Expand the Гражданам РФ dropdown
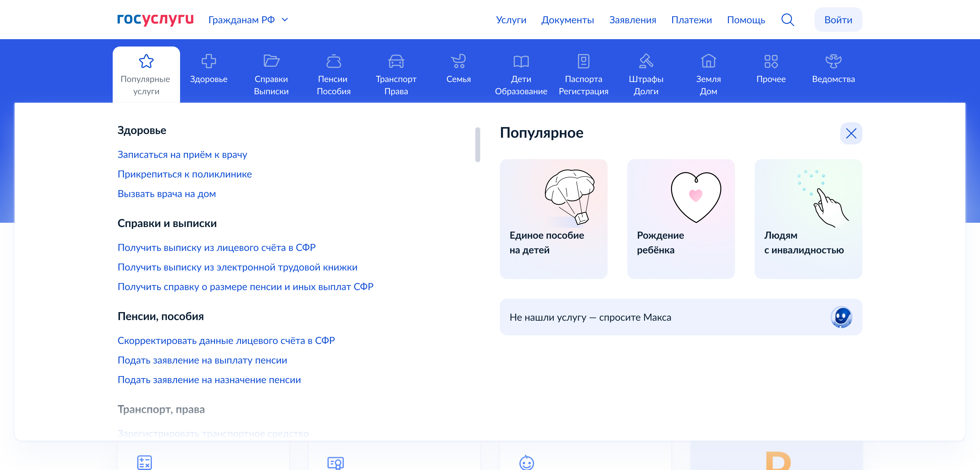 pos(248,20)
